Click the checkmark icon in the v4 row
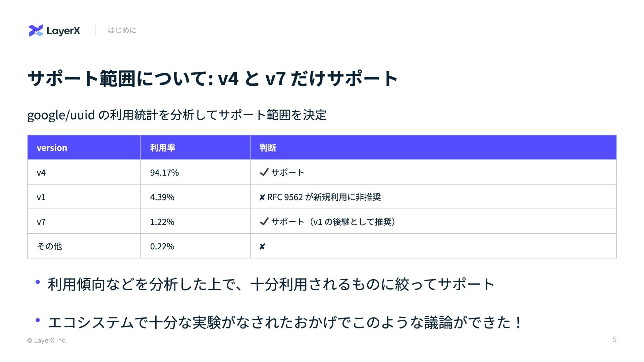The height and width of the screenshot is (362, 644). (264, 172)
